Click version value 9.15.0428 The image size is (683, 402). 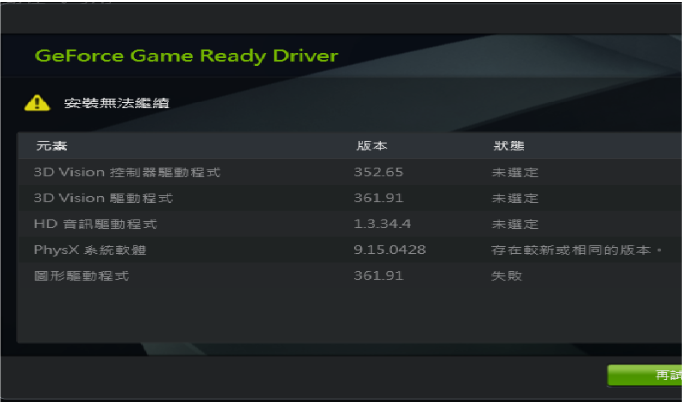coord(390,250)
